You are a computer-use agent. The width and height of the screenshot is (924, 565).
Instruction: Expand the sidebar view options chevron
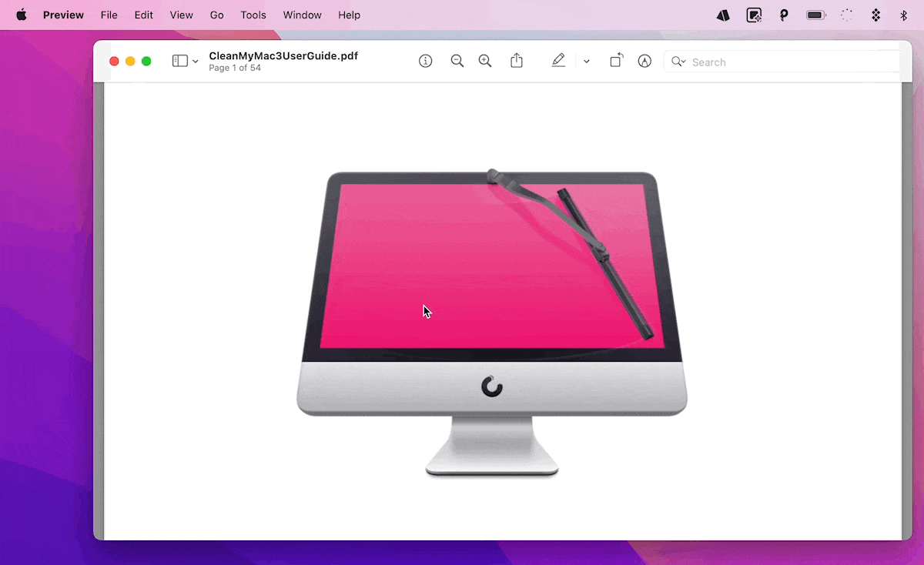click(x=196, y=62)
